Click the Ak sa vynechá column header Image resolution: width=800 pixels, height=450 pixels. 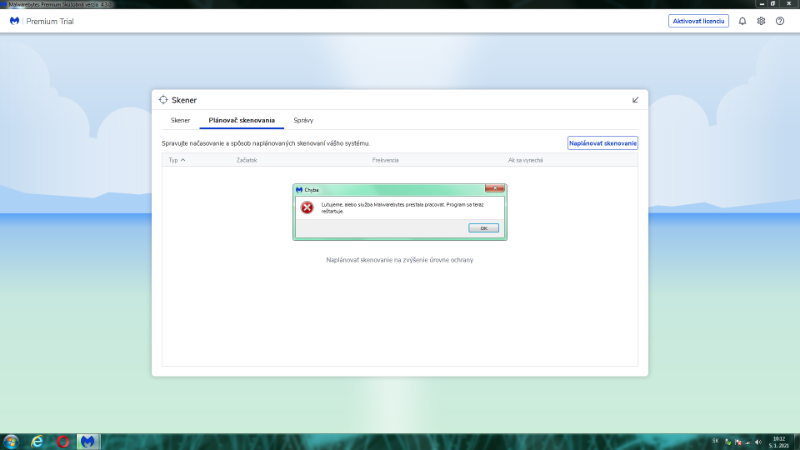pyautogui.click(x=526, y=160)
